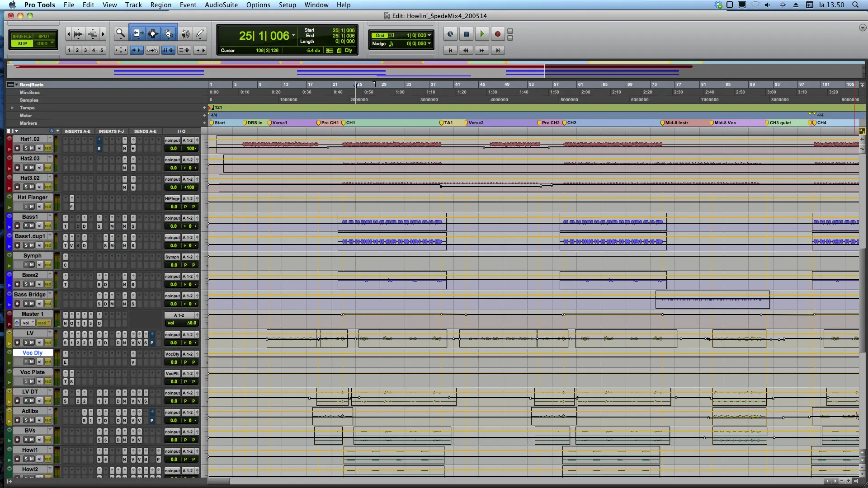Click the Fast Forward transport button
The image size is (868, 488).
[482, 50]
